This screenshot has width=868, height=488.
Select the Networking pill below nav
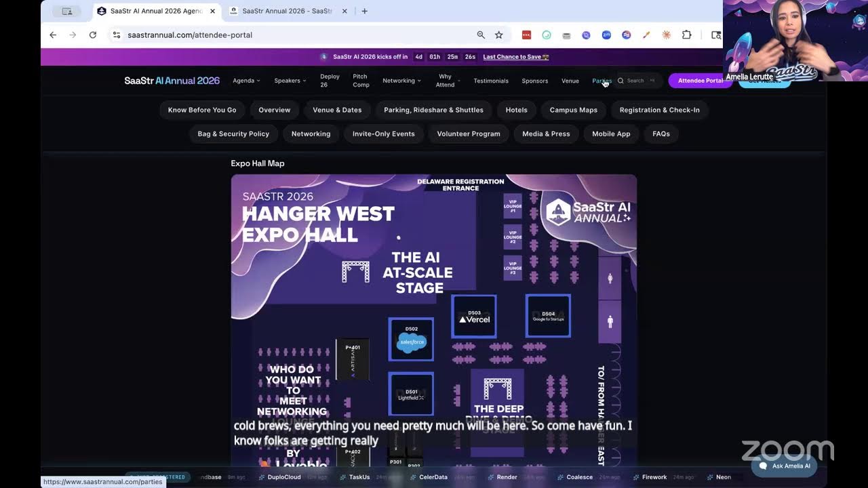[x=311, y=134]
